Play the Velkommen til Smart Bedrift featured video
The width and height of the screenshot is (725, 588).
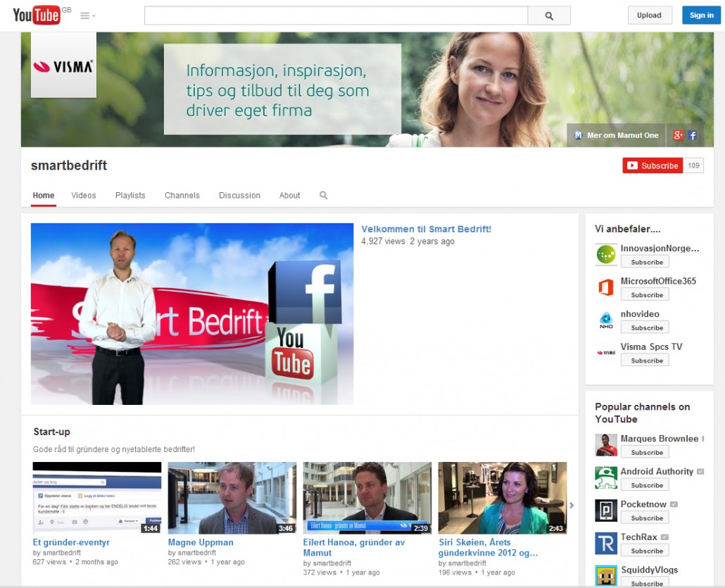(x=192, y=314)
